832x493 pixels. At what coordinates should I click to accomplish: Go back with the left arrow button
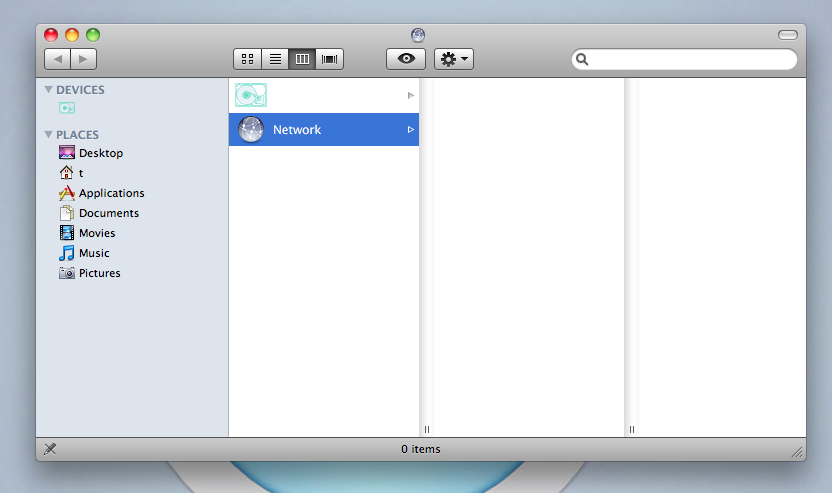pos(57,59)
